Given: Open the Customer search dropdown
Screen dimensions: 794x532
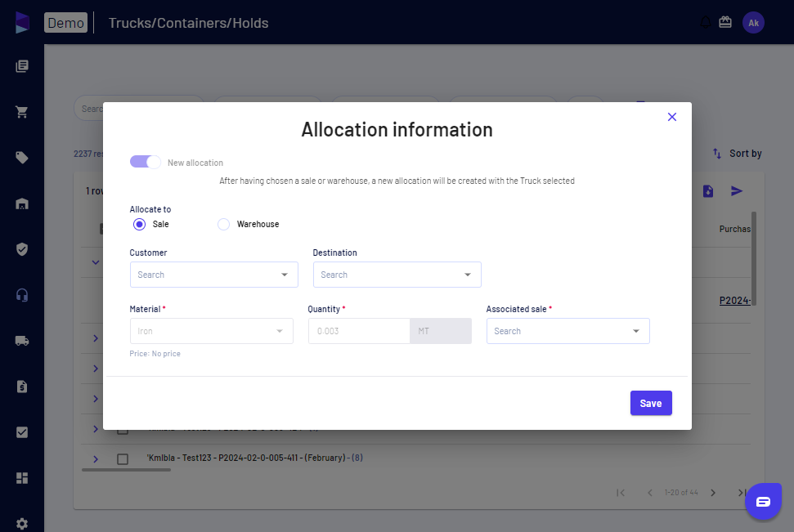Looking at the screenshot, I should pos(213,275).
